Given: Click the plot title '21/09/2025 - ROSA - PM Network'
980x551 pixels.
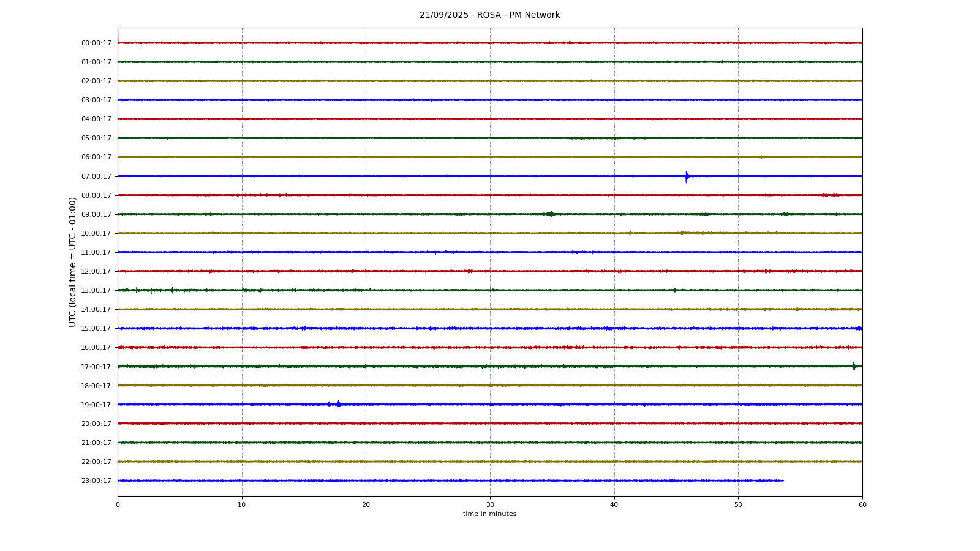Looking at the screenshot, I should click(x=489, y=15).
